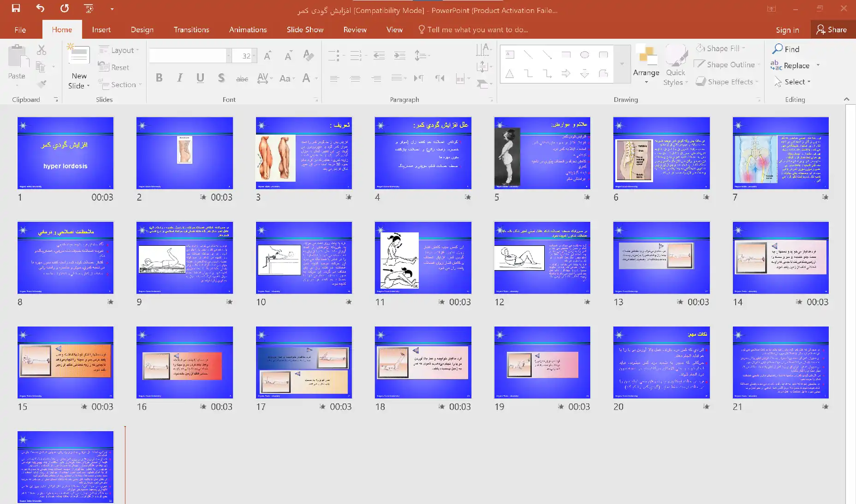The width and height of the screenshot is (856, 504).
Task: Click the Save icon in title bar
Action: (16, 8)
